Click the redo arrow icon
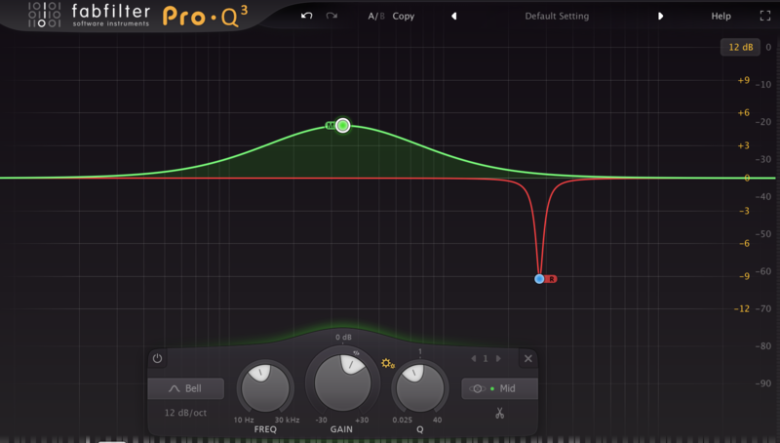The image size is (780, 443). [x=332, y=16]
